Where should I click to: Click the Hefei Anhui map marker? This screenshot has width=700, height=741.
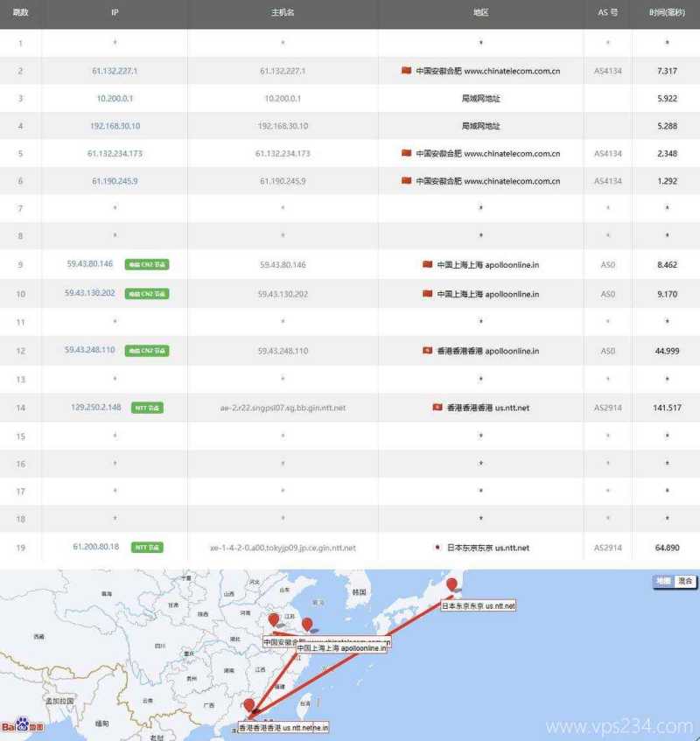[274, 620]
